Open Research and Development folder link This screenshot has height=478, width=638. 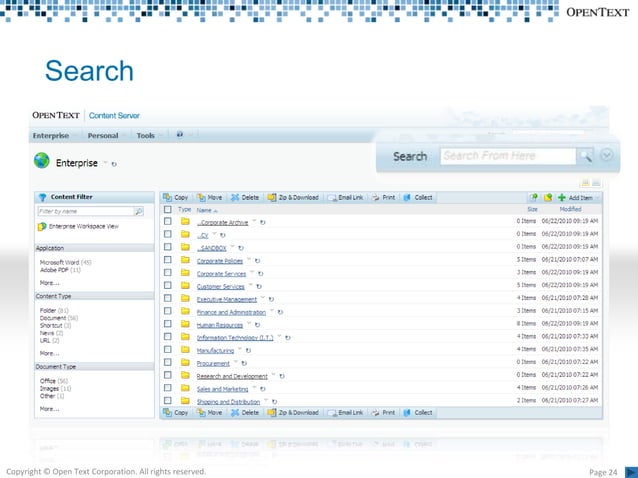(x=232, y=376)
